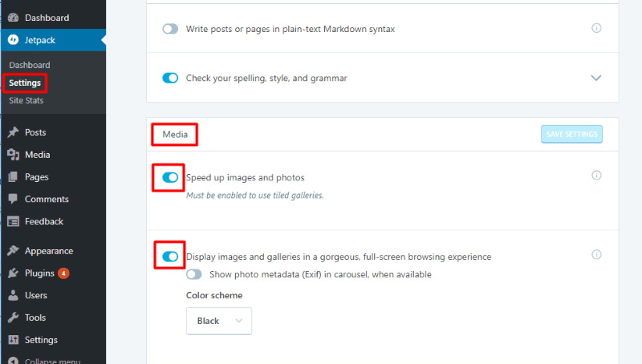The image size is (642, 364).
Task: Show info for Speed up images option
Action: [596, 176]
